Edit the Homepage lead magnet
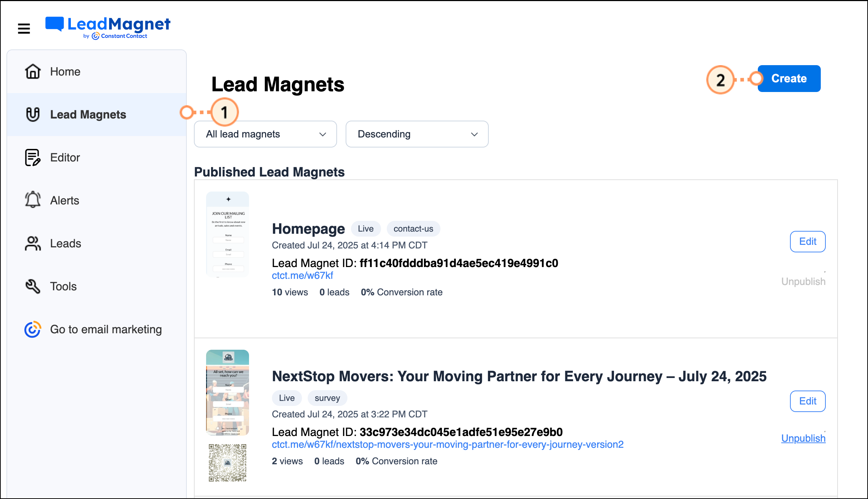Image resolution: width=868 pixels, height=499 pixels. pyautogui.click(x=808, y=242)
